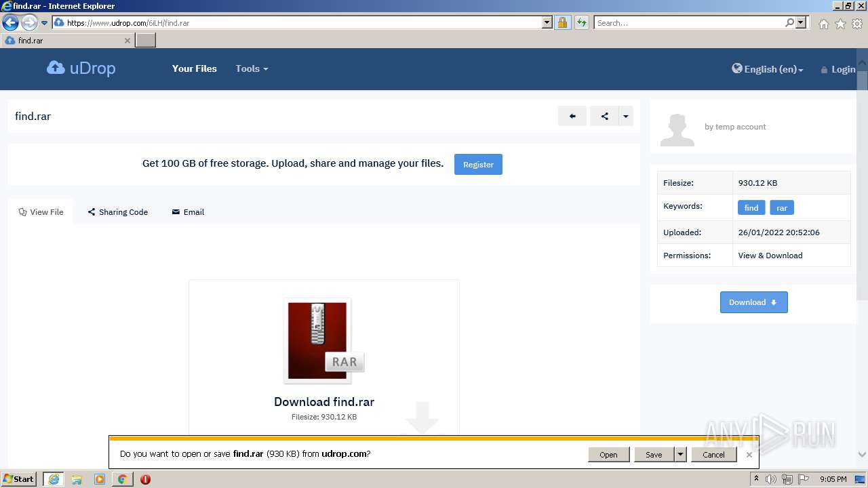Close the find.rar browser tab
Screen dimensions: 868x488
[x=127, y=41]
